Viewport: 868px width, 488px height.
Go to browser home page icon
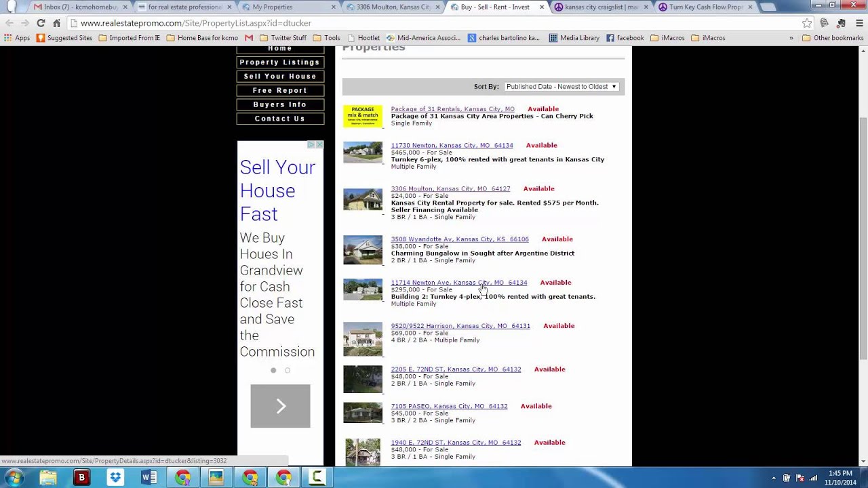click(x=57, y=23)
